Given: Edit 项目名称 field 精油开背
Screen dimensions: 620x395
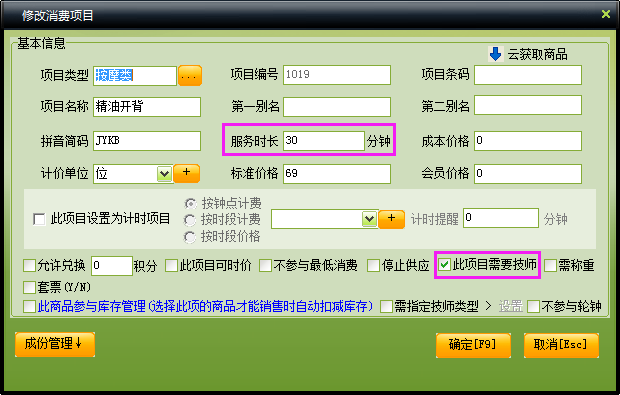Looking at the screenshot, I should 147,107.
